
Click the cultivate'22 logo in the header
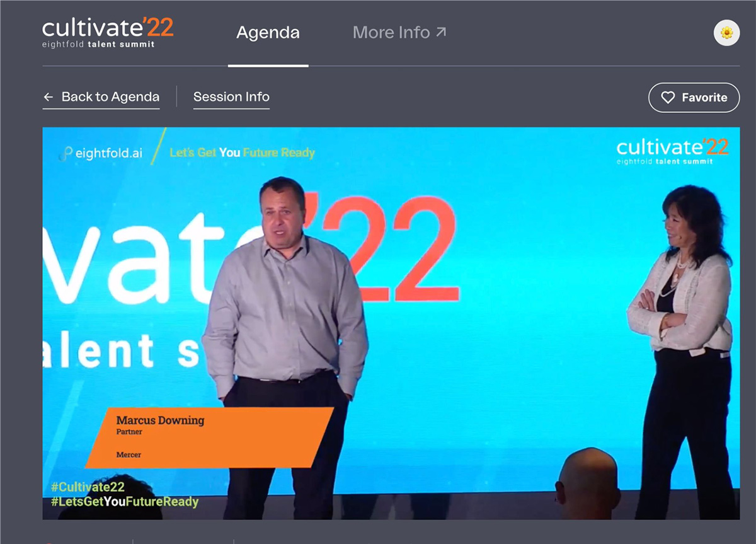pos(107,28)
